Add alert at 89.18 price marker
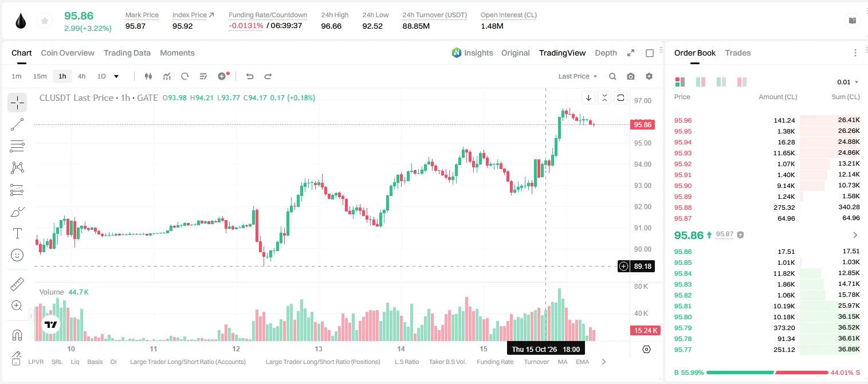Screen dimensions: 868x384 point(623,266)
